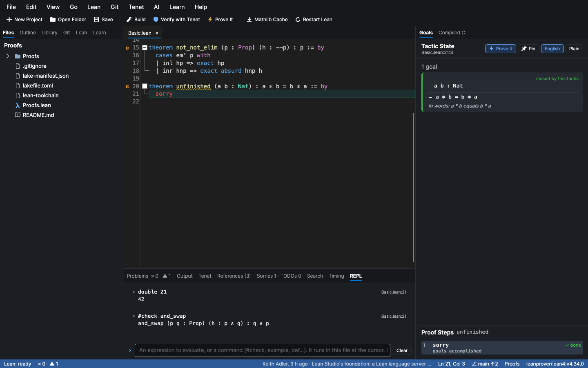Open the Tenet menu
Viewport: 588px width, 368px height.
coord(136,7)
